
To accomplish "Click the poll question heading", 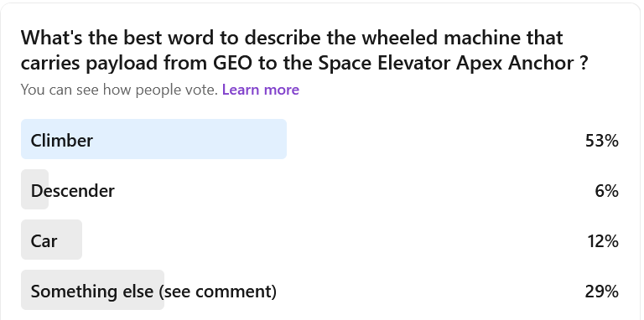I will (304, 50).
